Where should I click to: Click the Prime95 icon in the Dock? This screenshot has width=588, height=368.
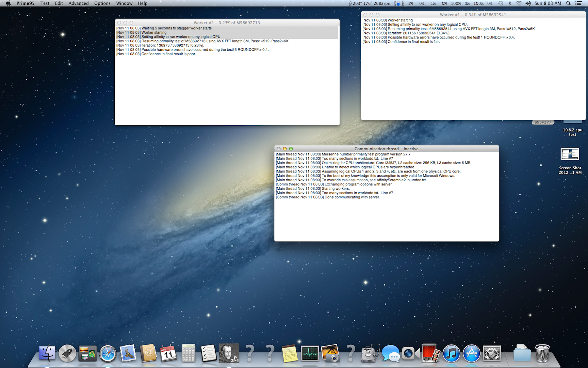(x=229, y=353)
